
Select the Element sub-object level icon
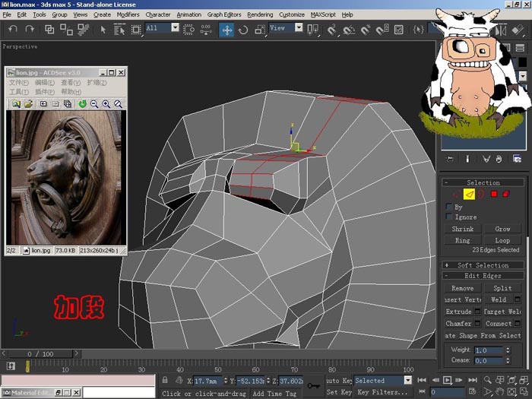point(506,194)
